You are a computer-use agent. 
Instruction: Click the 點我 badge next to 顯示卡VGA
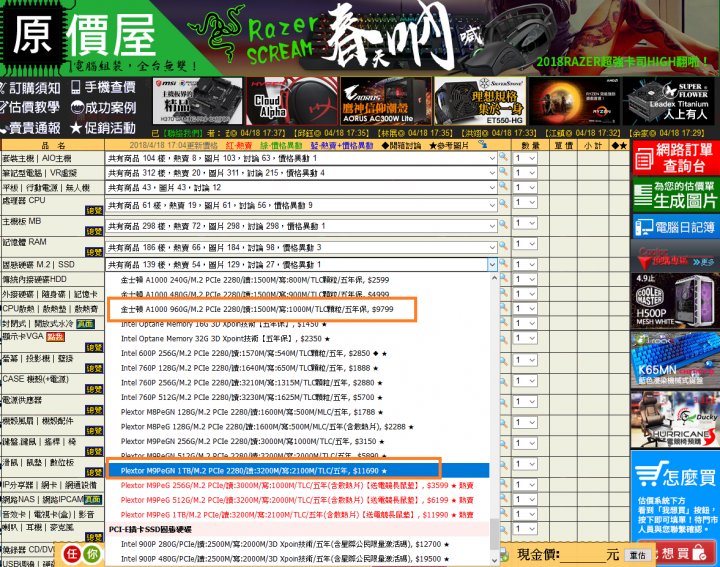tap(56, 337)
